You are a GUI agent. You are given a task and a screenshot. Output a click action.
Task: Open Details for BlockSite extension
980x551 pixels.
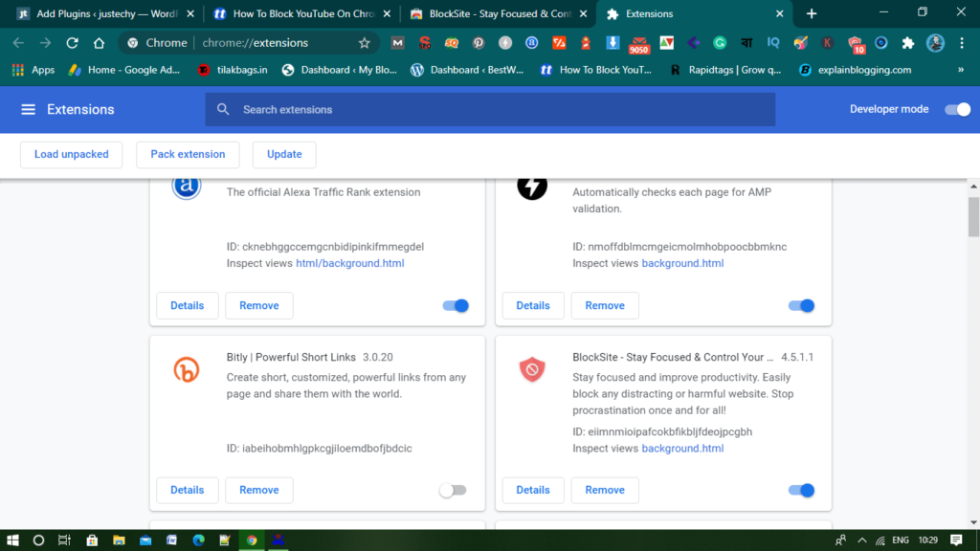(532, 491)
